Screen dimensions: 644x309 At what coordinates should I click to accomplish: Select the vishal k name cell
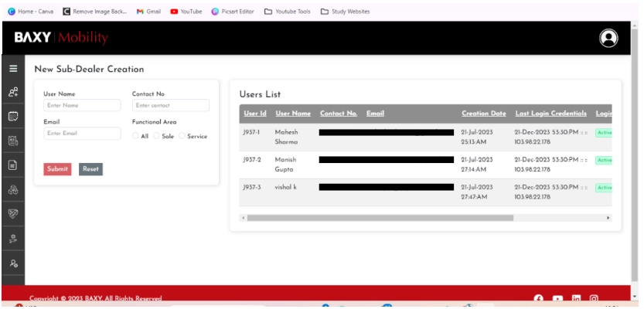tap(286, 187)
